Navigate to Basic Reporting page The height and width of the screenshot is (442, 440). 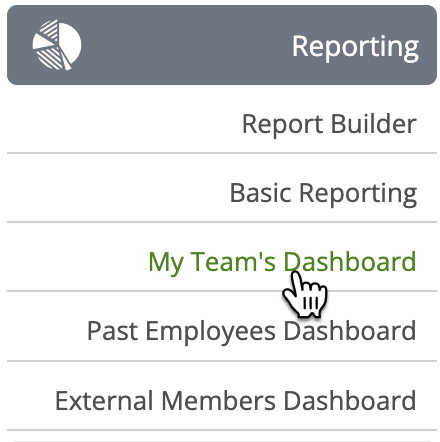(323, 194)
